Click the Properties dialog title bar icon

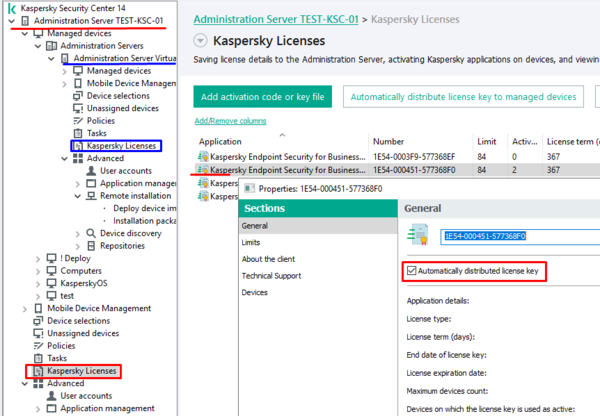coord(249,189)
